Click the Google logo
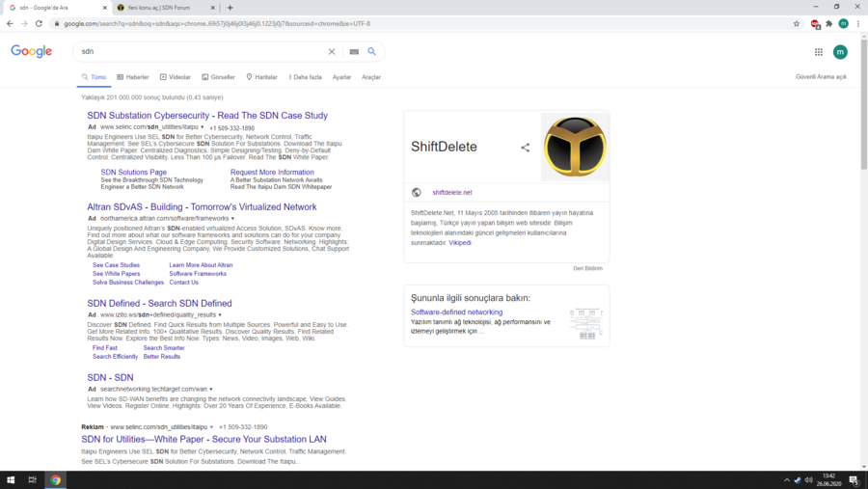This screenshot has height=489, width=868. (32, 51)
